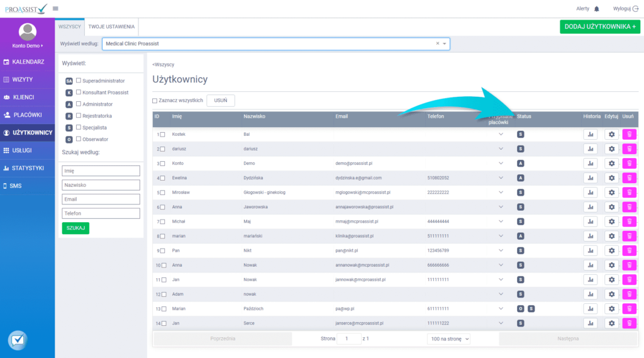Tick the Specjalista filter checkbox
Viewport: 644px width, 358px height.
(79, 127)
